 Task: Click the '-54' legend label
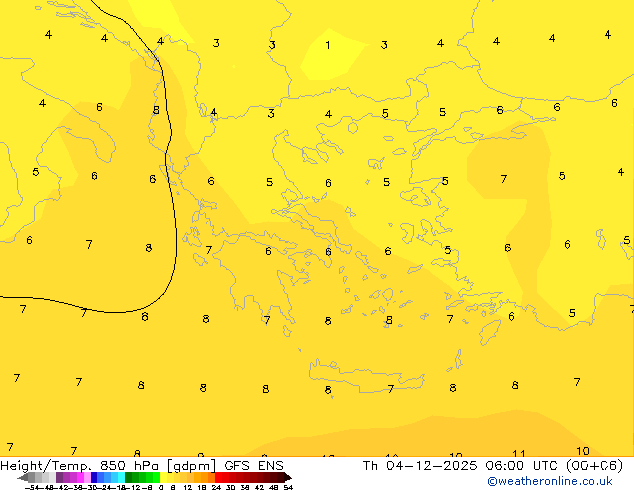tap(32, 487)
